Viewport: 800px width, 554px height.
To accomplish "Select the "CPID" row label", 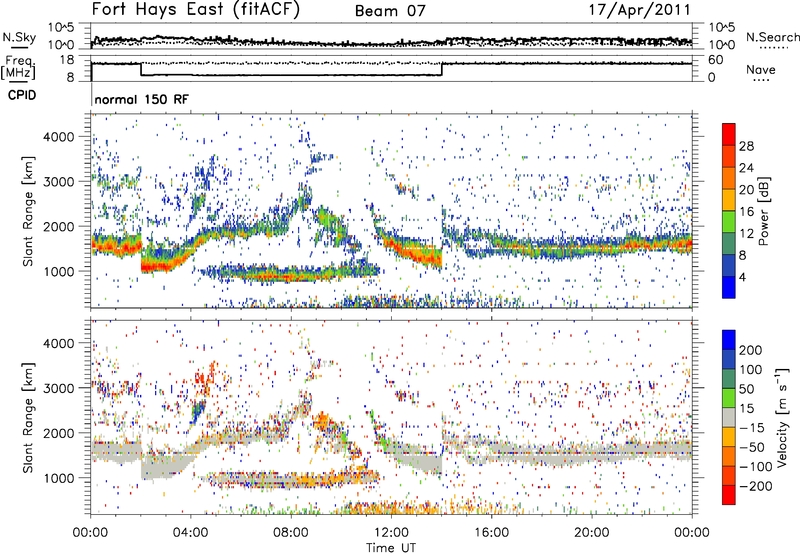I will (22, 95).
